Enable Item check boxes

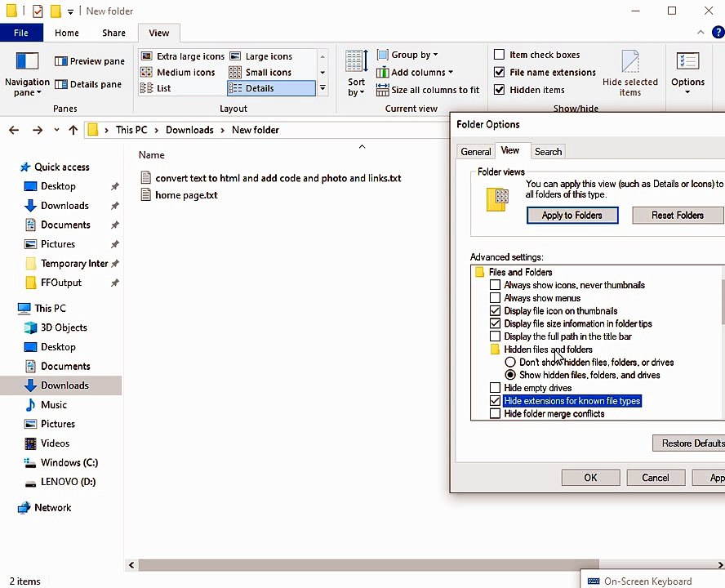pos(499,55)
